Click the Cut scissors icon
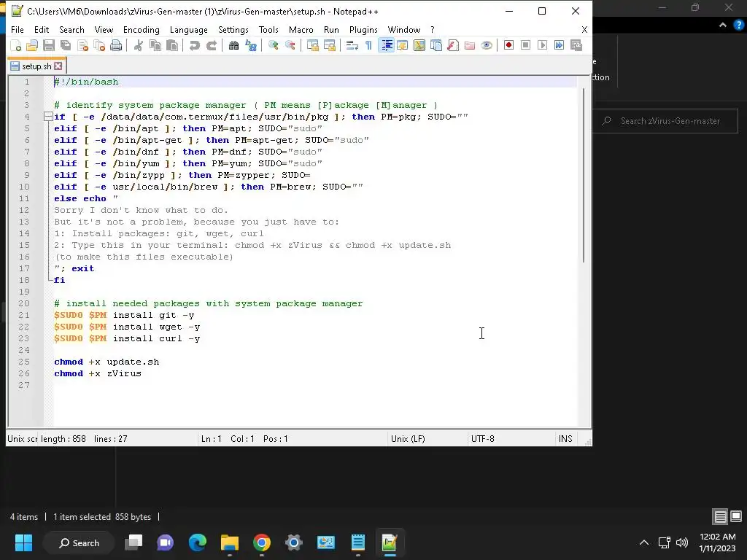The image size is (747, 560). 138,45
